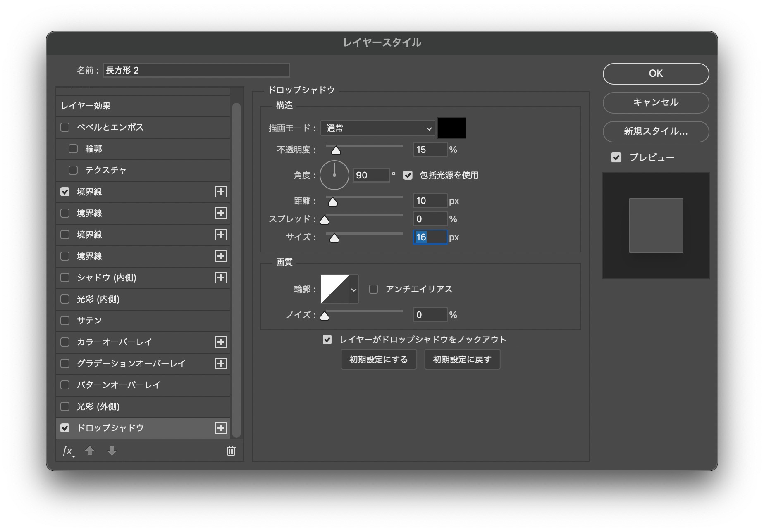The width and height of the screenshot is (764, 532).
Task: Click the スプレッド slider handle
Action: (x=325, y=220)
